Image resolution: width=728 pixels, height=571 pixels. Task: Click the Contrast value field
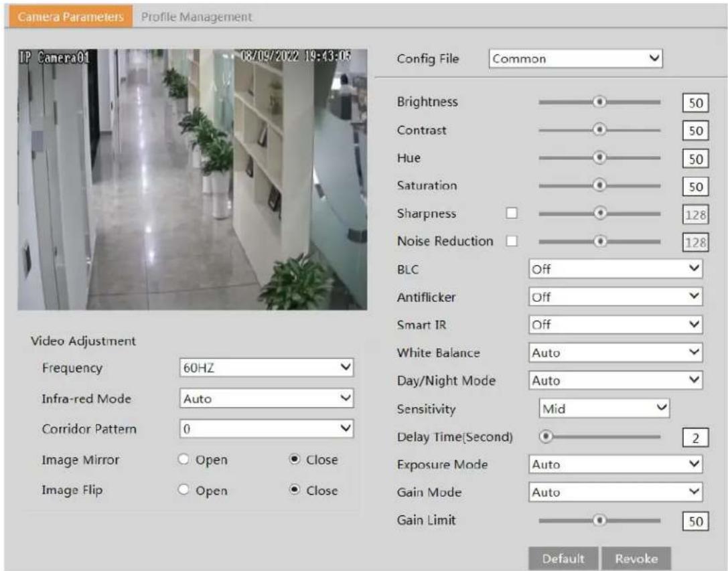tap(695, 131)
